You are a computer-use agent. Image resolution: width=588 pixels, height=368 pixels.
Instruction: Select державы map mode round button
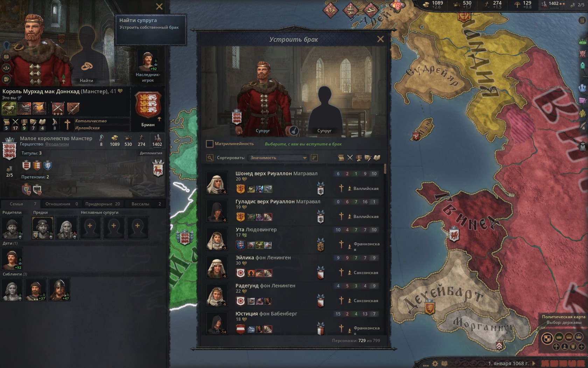pyautogui.click(x=547, y=338)
